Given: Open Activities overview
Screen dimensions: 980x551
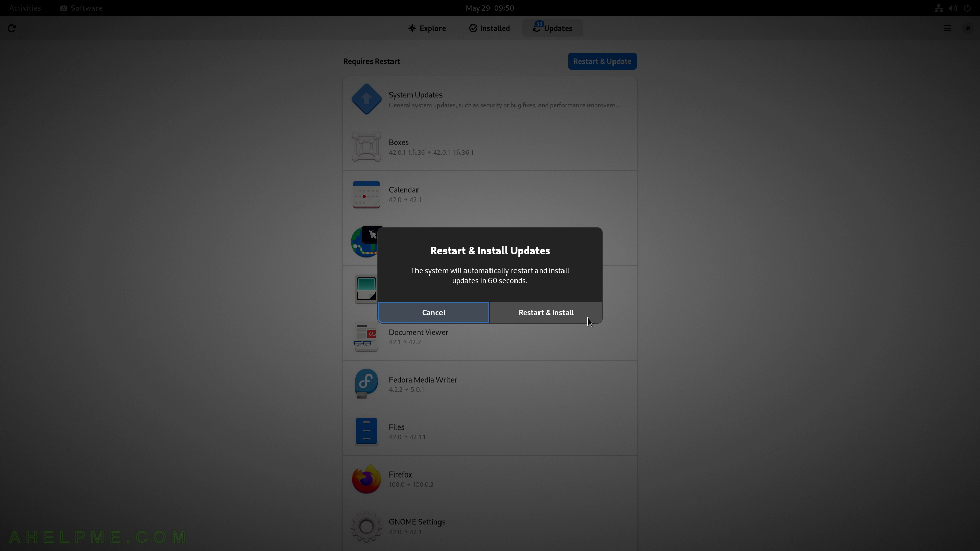Looking at the screenshot, I should coord(25,8).
